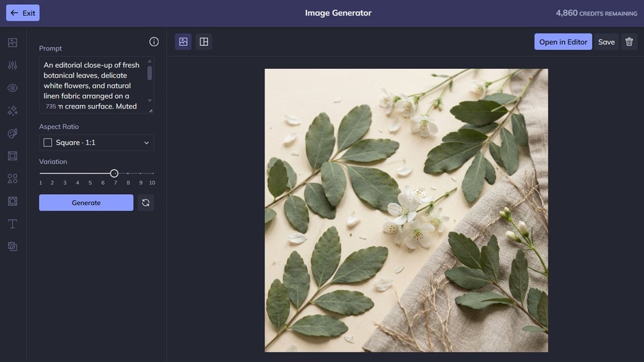Image resolution: width=644 pixels, height=362 pixels.
Task: Open the paint palette sidebar tool
Action: tap(12, 133)
